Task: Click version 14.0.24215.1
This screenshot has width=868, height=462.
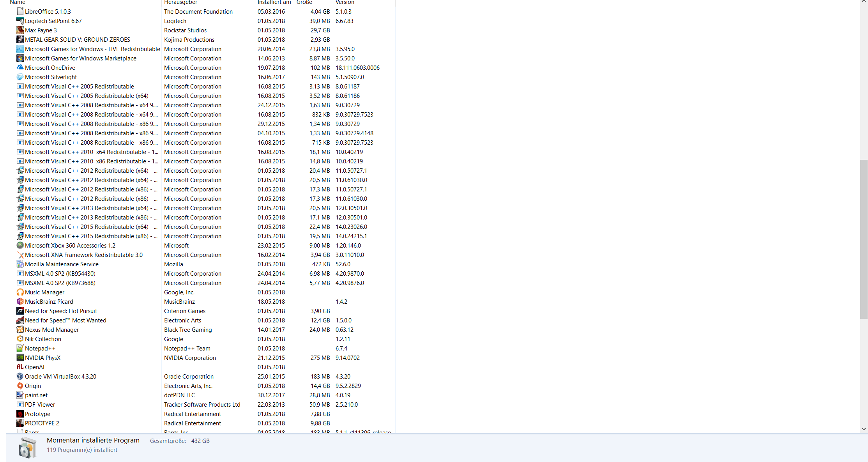Action: click(x=351, y=236)
